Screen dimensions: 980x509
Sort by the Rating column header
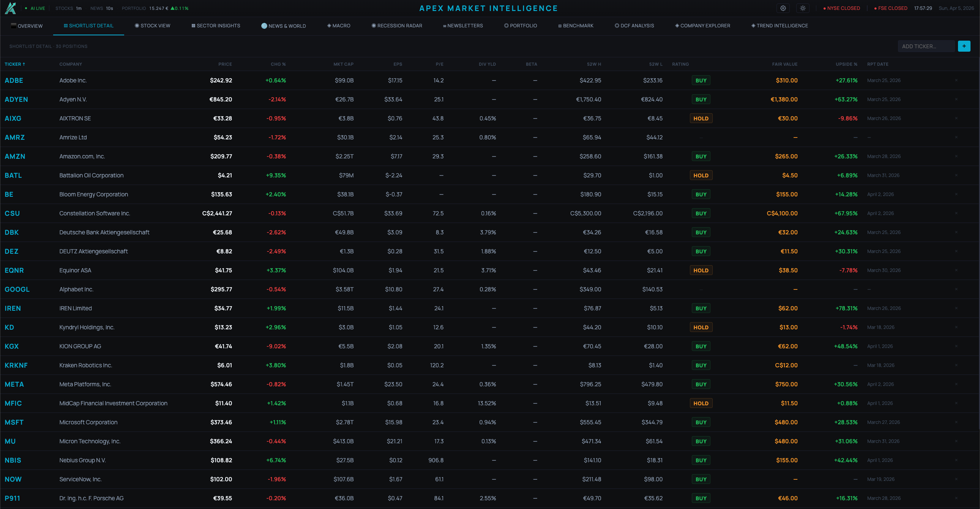click(680, 64)
